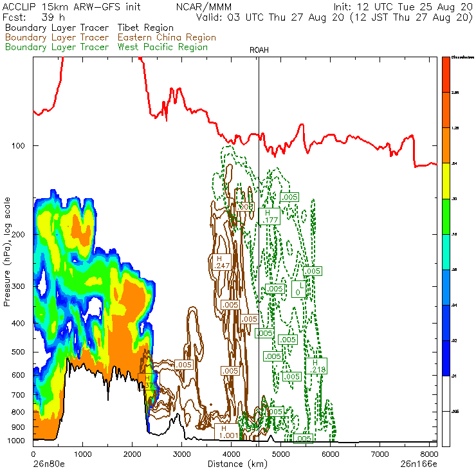Click the yellow colorbar swatch
This screenshot has width=476, height=476.
pos(446,181)
